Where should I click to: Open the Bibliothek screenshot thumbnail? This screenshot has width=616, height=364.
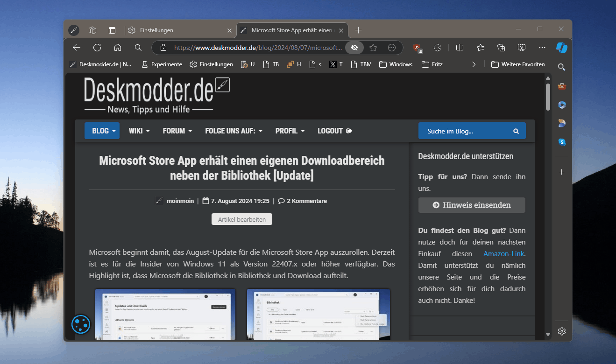[319, 314]
